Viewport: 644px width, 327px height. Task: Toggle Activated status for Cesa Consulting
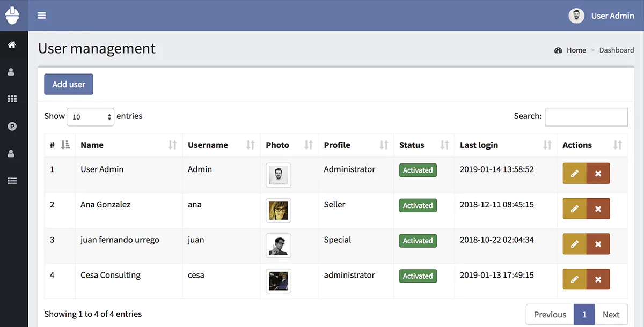pyautogui.click(x=418, y=276)
